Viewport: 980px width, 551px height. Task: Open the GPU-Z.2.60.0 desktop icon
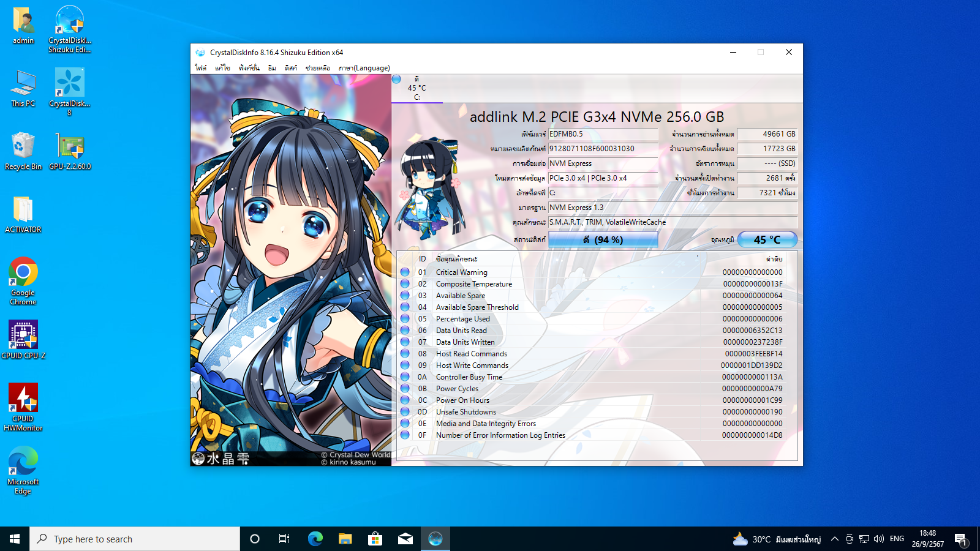tap(70, 151)
